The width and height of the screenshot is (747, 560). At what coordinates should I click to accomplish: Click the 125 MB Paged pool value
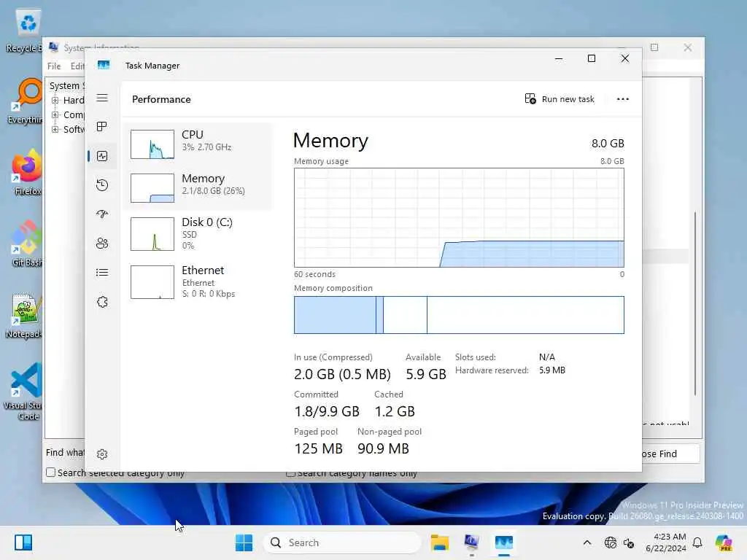318,448
